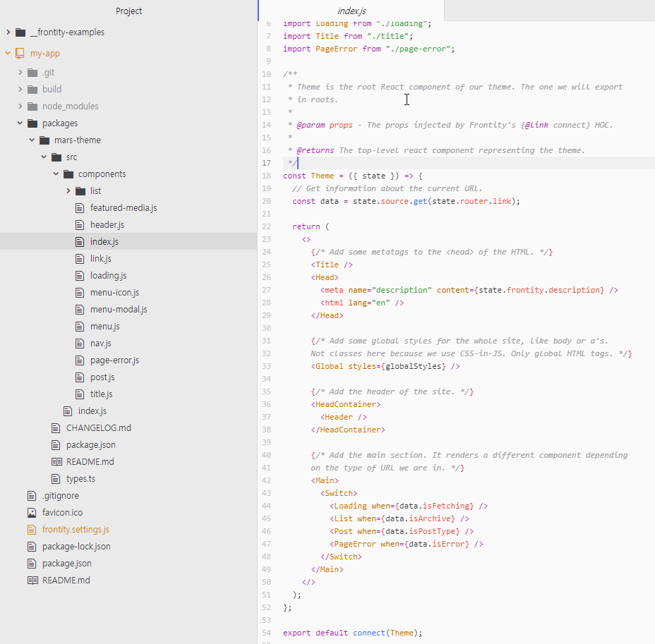Expand the node_modules folder chevron
655x644 pixels.
pos(20,107)
